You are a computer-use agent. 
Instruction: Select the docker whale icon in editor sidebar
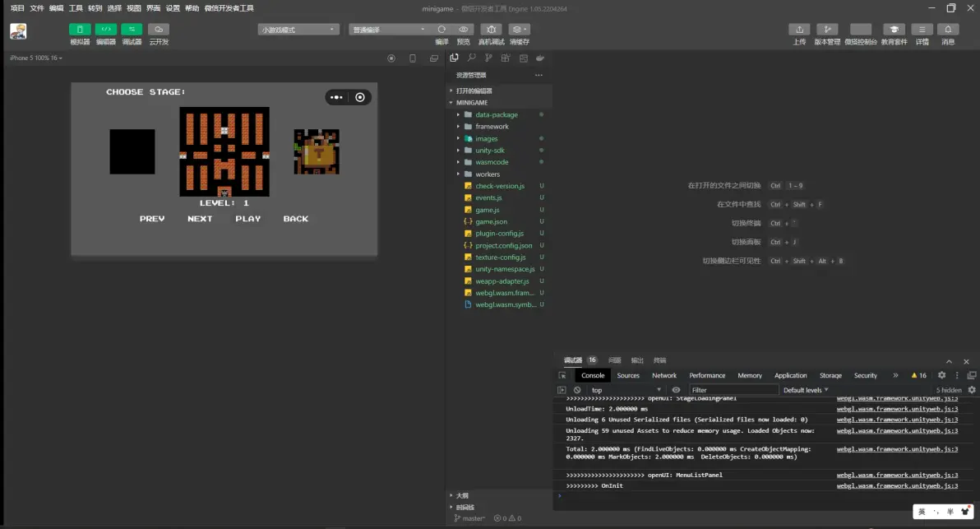(540, 58)
